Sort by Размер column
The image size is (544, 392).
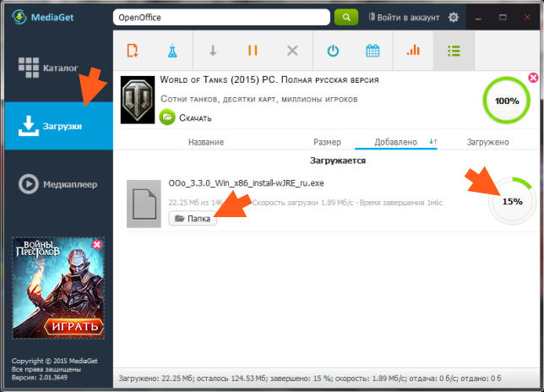pyautogui.click(x=327, y=142)
